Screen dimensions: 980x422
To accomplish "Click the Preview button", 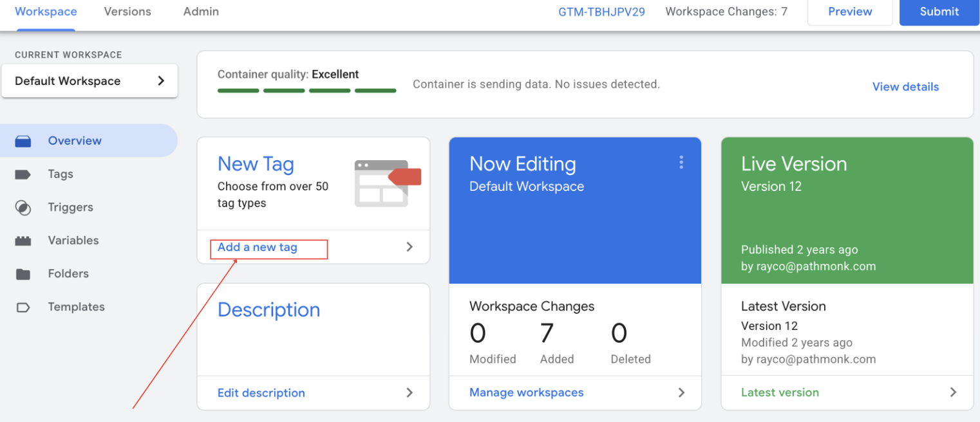I will [849, 12].
